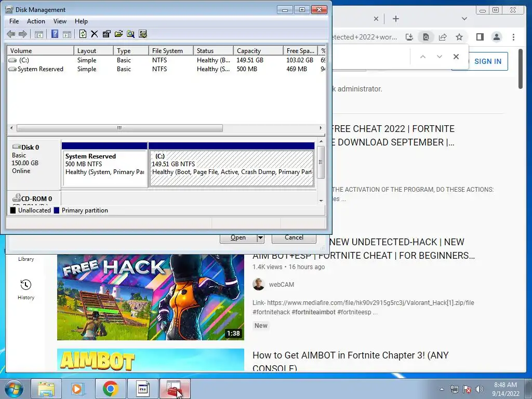
Task: Sort by the Volume column header
Action: pyautogui.click(x=41, y=50)
